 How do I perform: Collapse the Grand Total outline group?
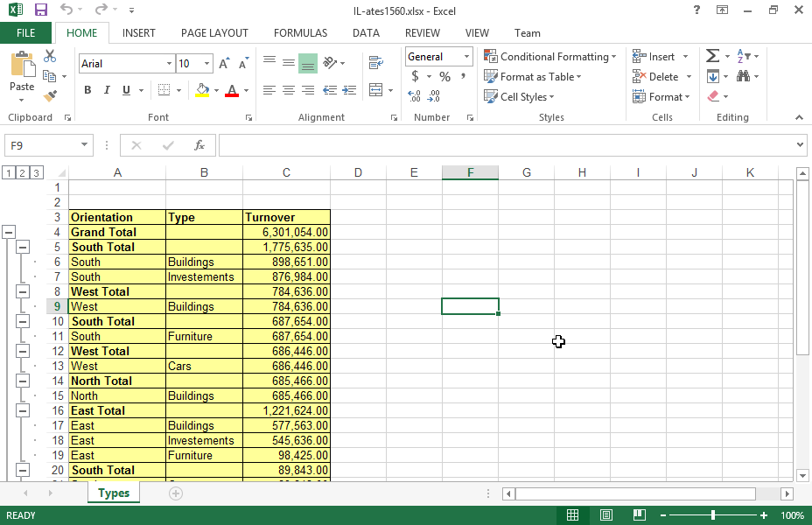point(8,232)
